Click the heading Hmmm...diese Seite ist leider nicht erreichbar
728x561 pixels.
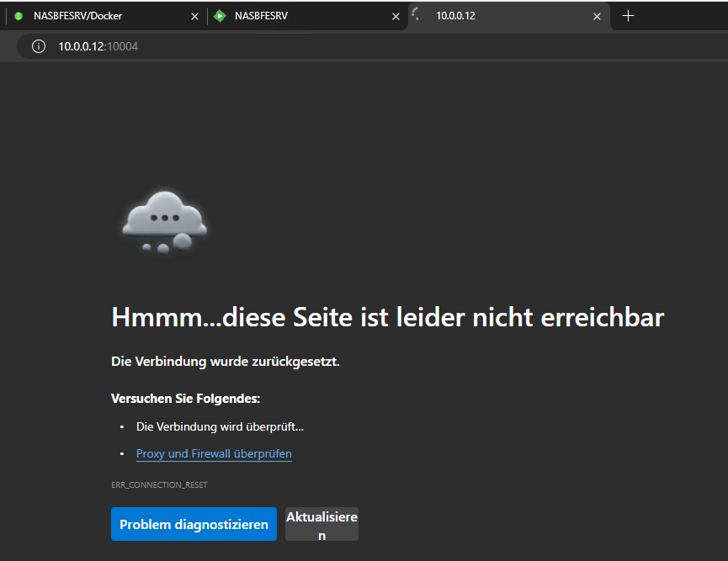point(388,317)
